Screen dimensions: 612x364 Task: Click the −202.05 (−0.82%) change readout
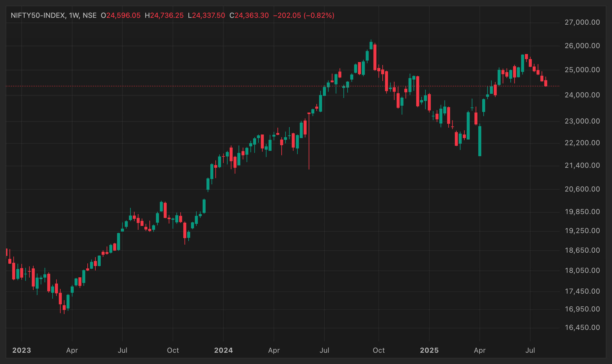click(x=304, y=15)
